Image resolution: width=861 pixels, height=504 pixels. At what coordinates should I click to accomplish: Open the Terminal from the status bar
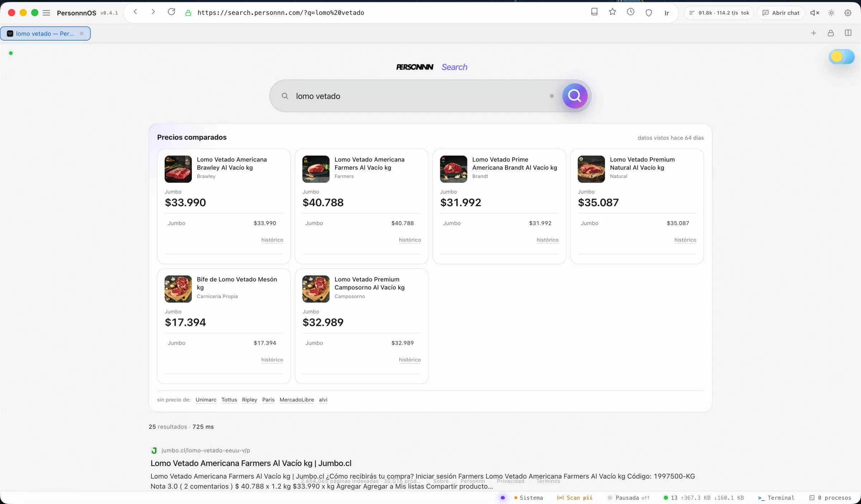point(776,498)
